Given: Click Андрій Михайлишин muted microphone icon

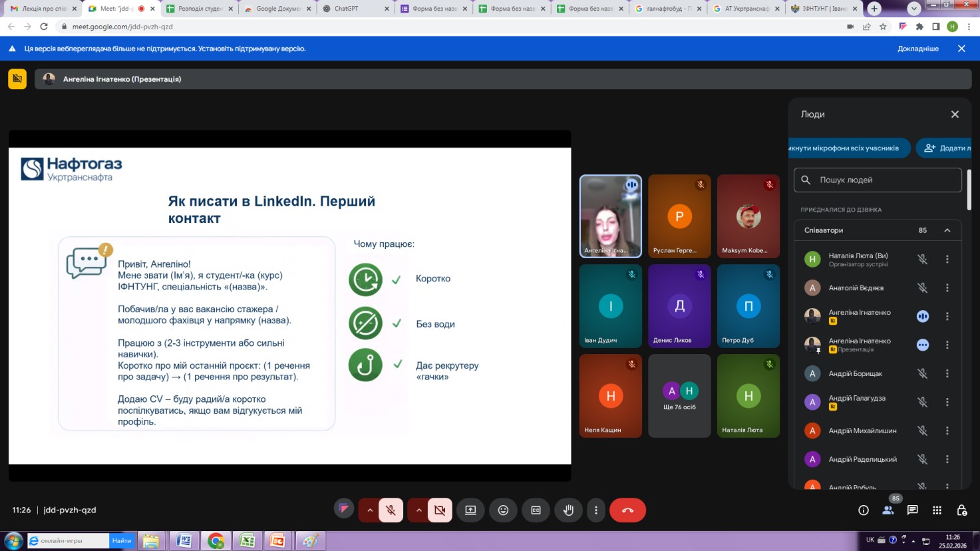Looking at the screenshot, I should 923,431.
